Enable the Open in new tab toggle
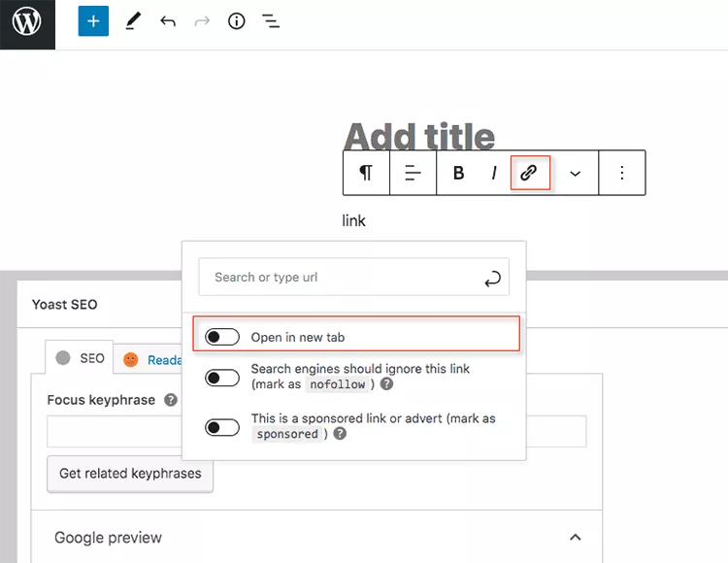The height and width of the screenshot is (563, 728). tap(222, 337)
